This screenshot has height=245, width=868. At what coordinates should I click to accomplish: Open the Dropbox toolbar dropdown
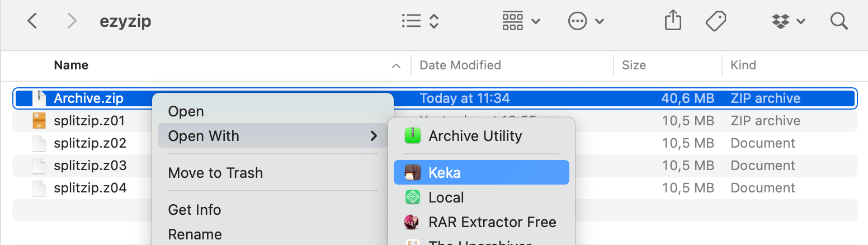tap(789, 21)
